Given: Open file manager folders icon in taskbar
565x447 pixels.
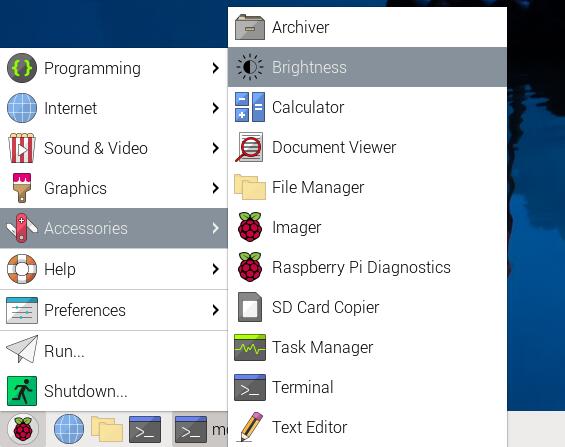Looking at the screenshot, I should 107,429.
